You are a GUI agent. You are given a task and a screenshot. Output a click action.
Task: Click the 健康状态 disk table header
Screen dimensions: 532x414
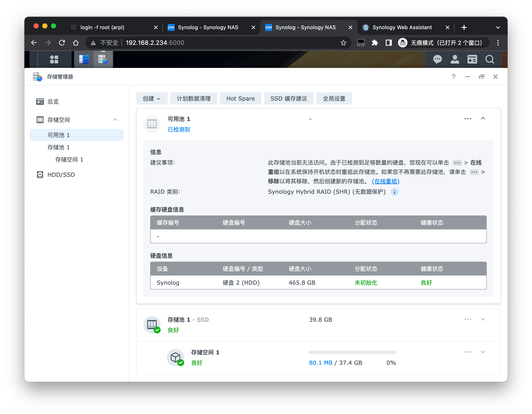pos(432,269)
